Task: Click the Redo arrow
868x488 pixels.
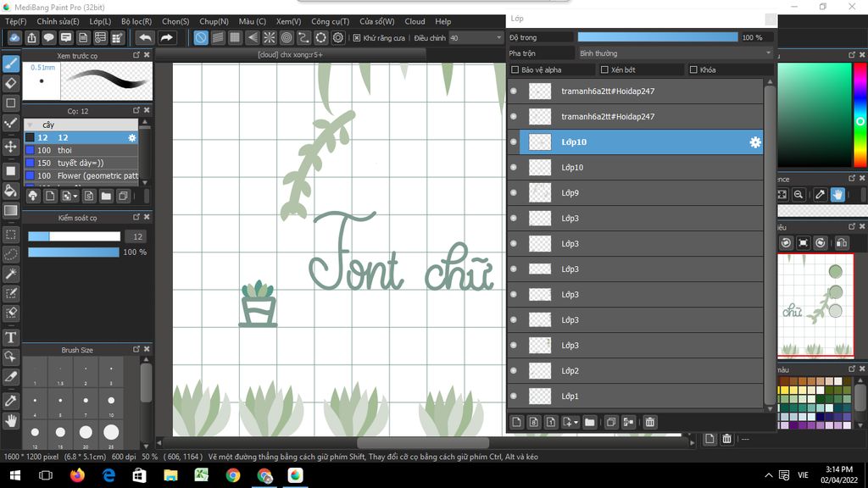Action: tap(166, 37)
